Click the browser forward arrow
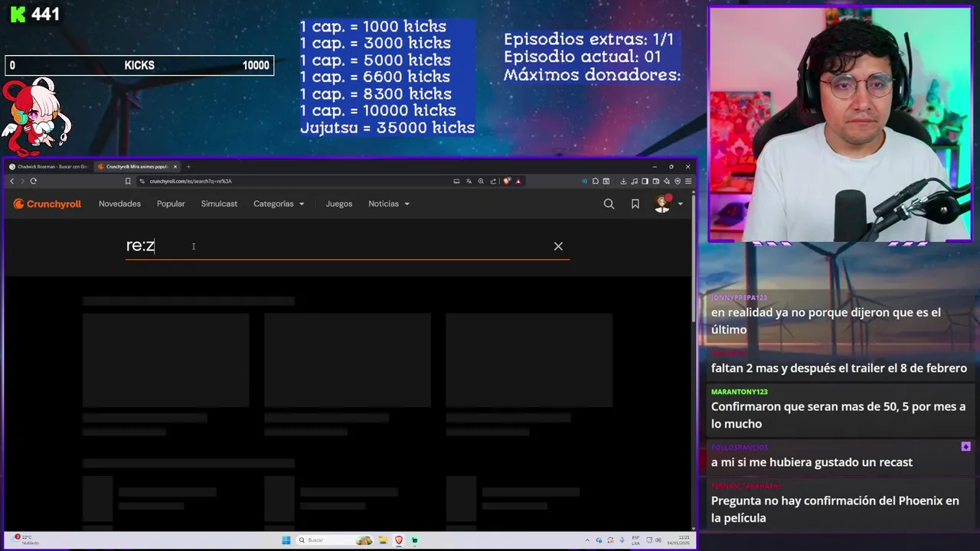 coord(22,181)
